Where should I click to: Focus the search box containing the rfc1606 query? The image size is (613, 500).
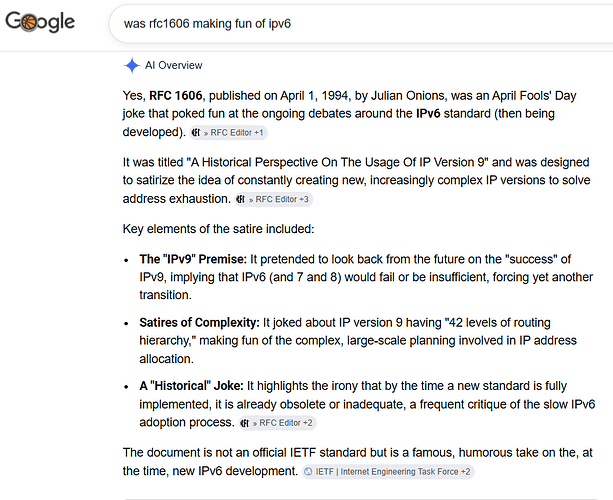point(360,24)
